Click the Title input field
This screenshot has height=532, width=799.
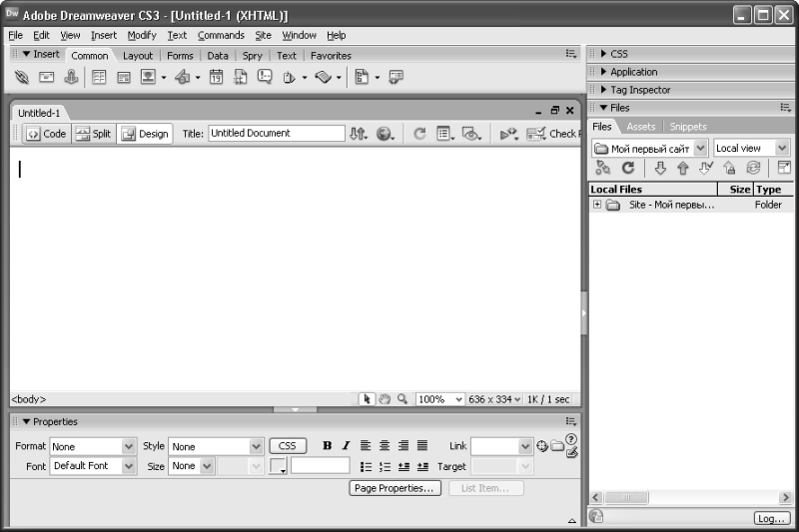point(276,133)
